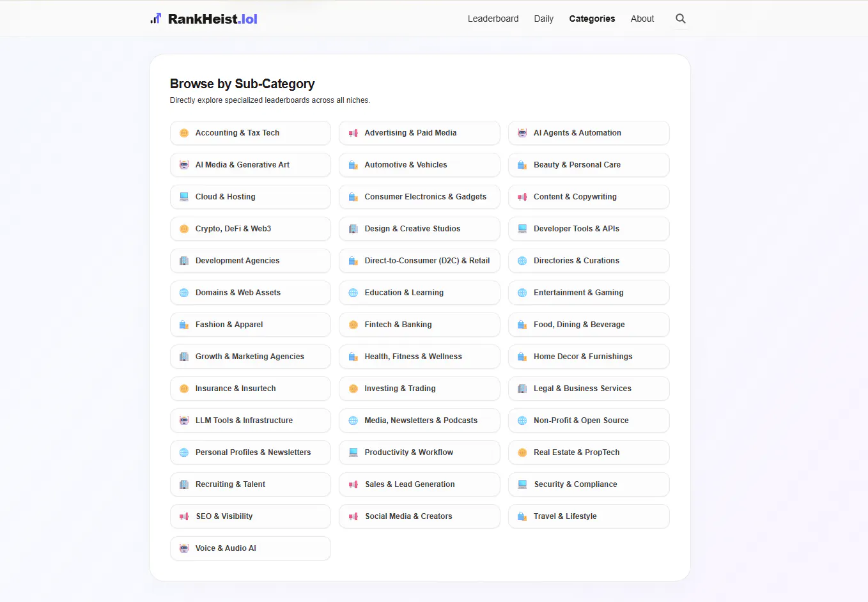Open the Leaderboard nav item
The image size is (868, 602).
tap(493, 19)
